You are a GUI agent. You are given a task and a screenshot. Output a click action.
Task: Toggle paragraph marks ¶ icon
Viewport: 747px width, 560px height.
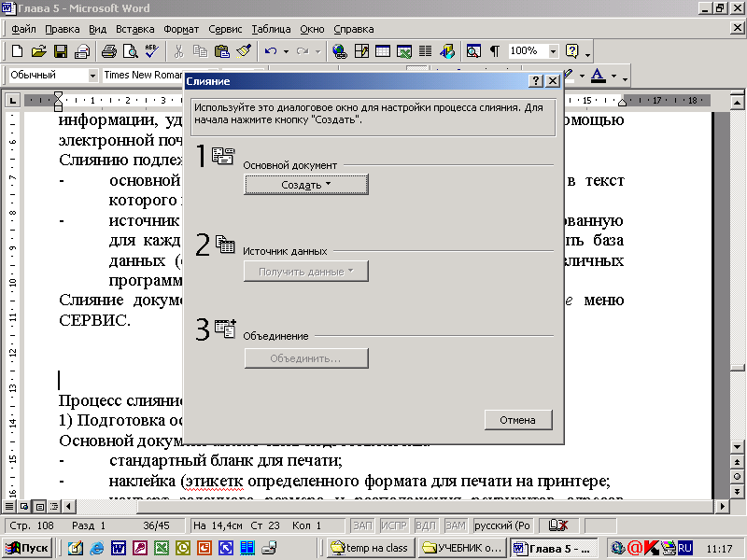(495, 51)
